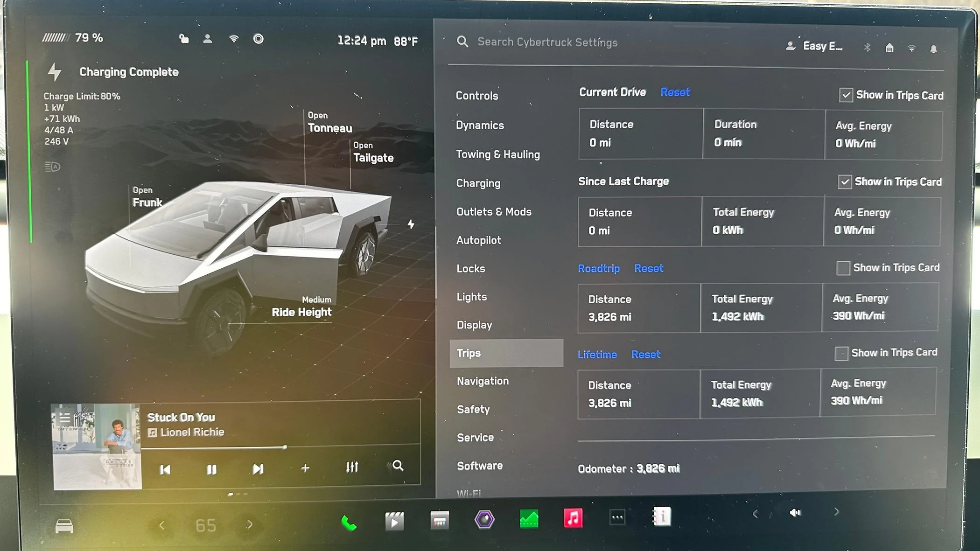Image resolution: width=980 pixels, height=551 pixels.
Task: Open the Locks settings menu
Action: [471, 269]
